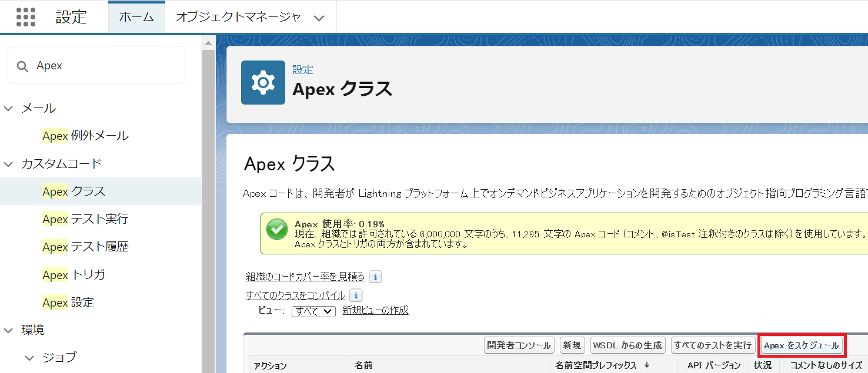
Task: Click the info icon next to 組織のコードカバー率を見積る
Action: coord(375,277)
